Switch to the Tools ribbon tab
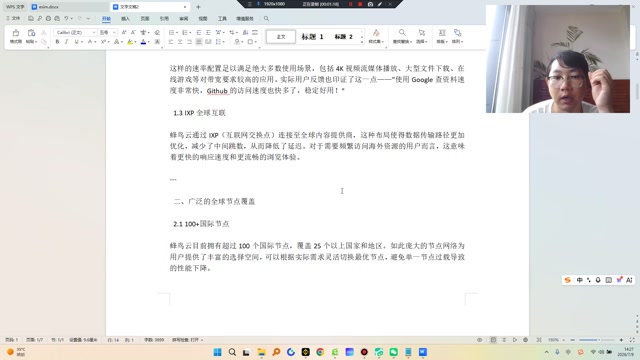The height and width of the screenshot is (360, 640). (222, 19)
